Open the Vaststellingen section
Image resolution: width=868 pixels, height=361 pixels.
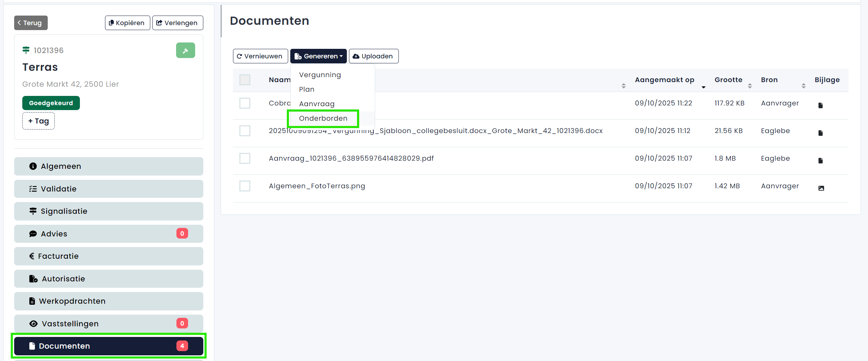tap(109, 323)
